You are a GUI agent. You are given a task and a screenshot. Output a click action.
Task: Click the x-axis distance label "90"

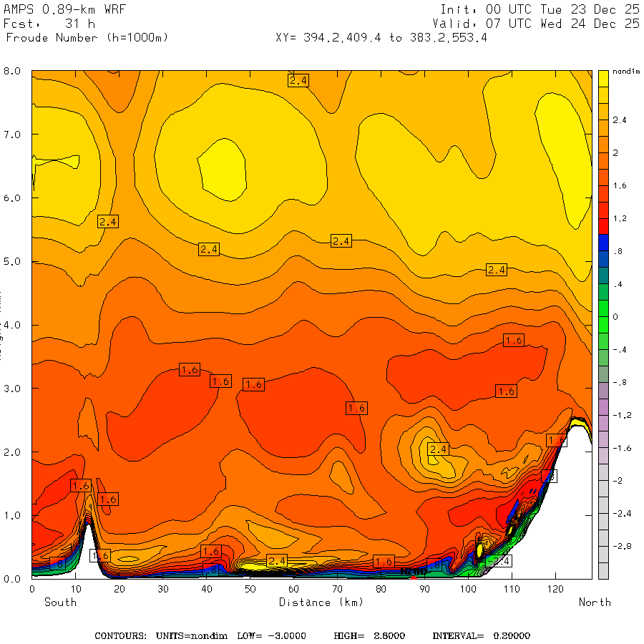point(424,589)
